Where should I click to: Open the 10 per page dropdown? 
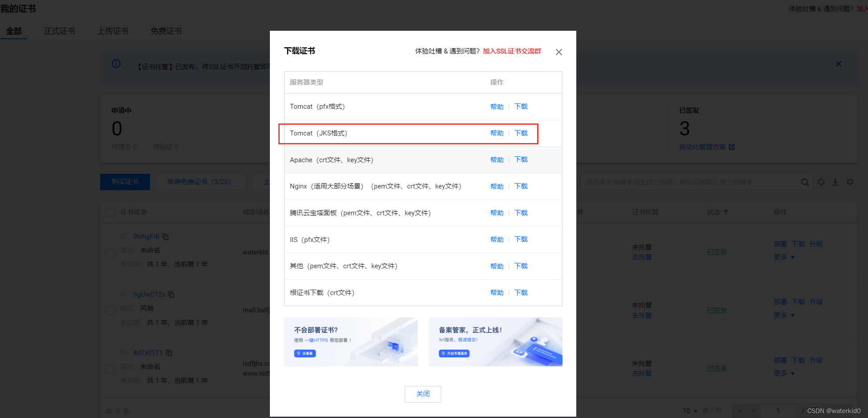click(690, 410)
